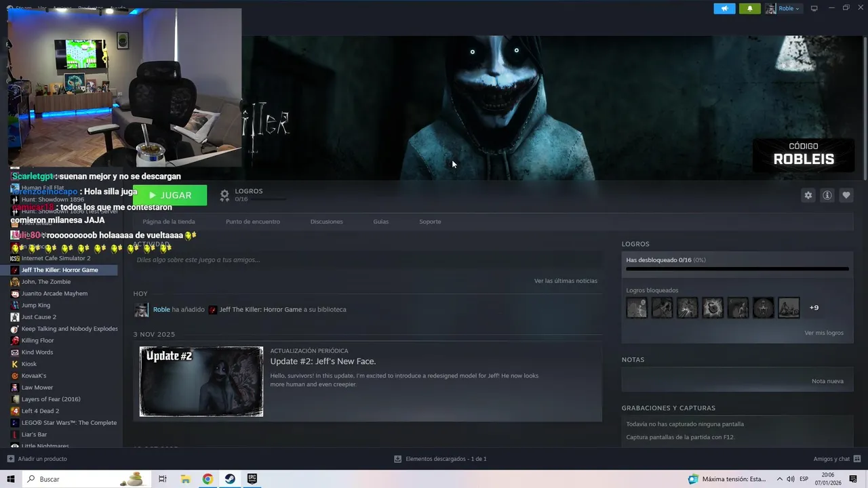Click the Steam taskbar icon
This screenshot has width=868, height=488.
tap(230, 479)
